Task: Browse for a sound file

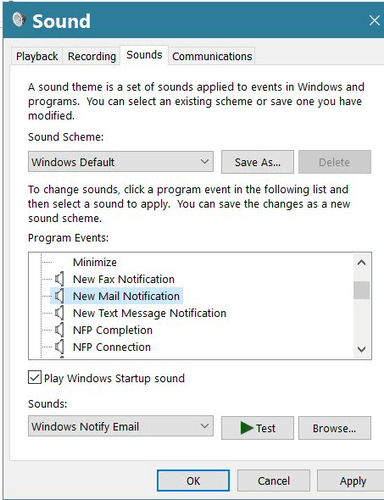Action: 334,428
